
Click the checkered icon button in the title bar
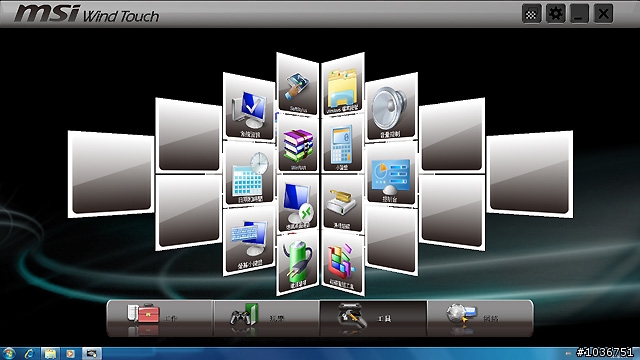[531, 14]
